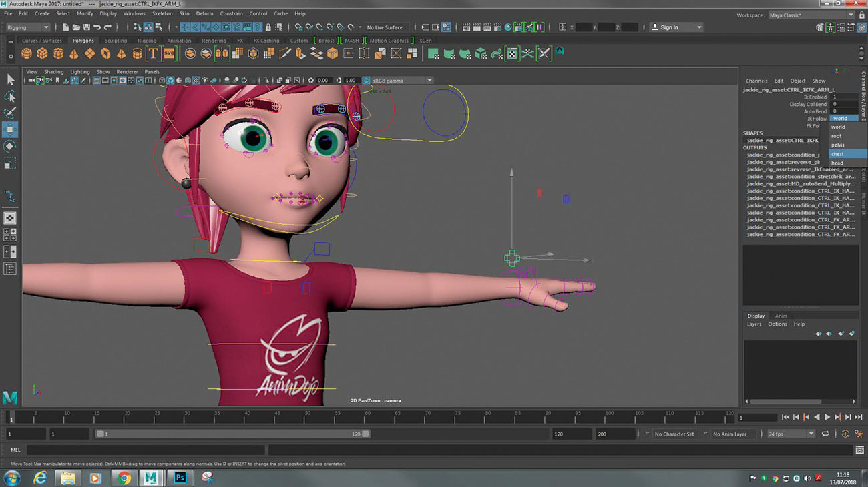Jump to start of playback range
This screenshot has width=868, height=487.
tap(785, 417)
